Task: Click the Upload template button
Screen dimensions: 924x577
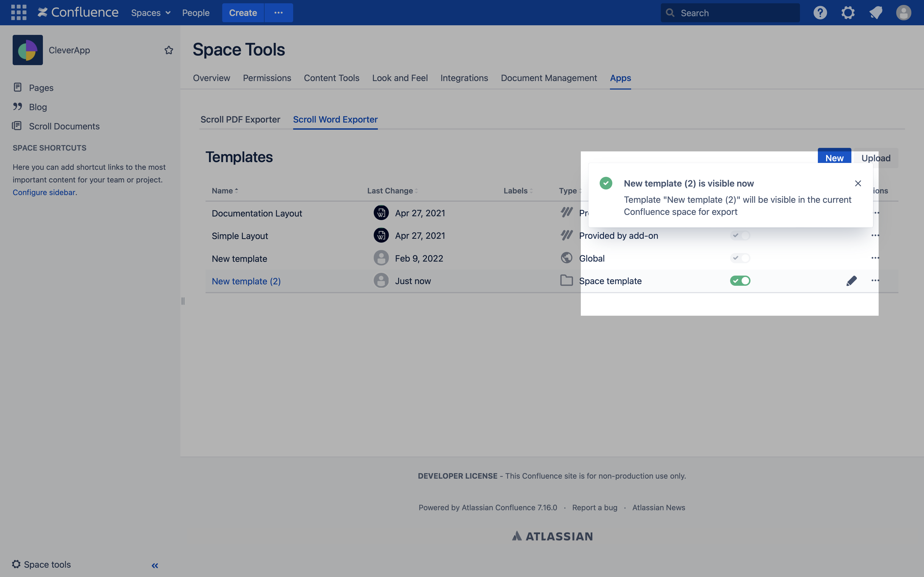Action: (876, 158)
